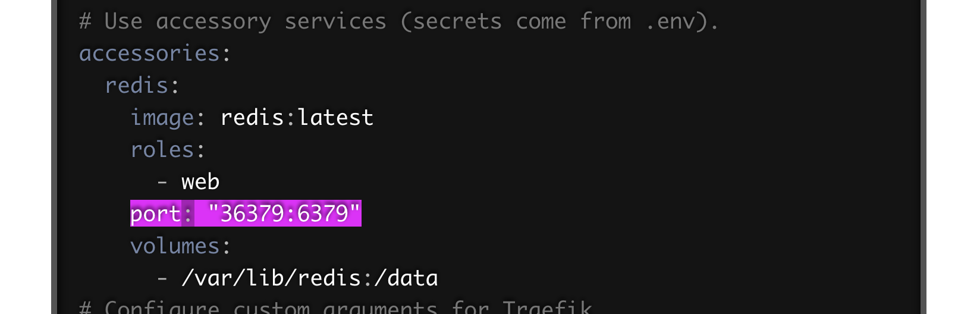Click the word "accessory" in the comment
980x314 pixels.
(213, 21)
